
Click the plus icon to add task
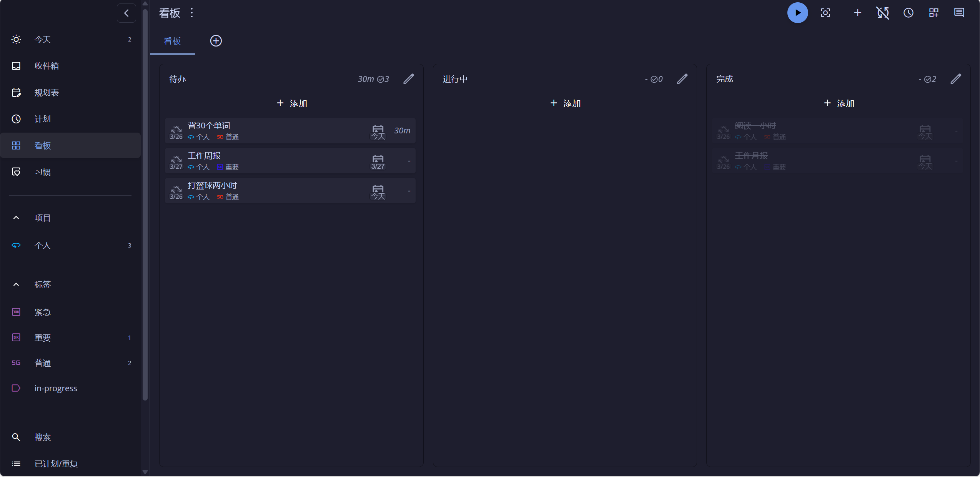pyautogui.click(x=857, y=13)
